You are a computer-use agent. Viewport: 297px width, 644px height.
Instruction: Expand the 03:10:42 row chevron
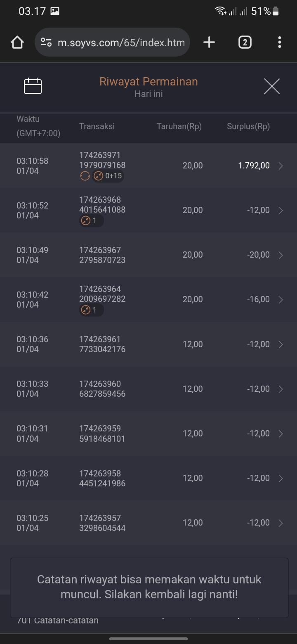point(281,300)
